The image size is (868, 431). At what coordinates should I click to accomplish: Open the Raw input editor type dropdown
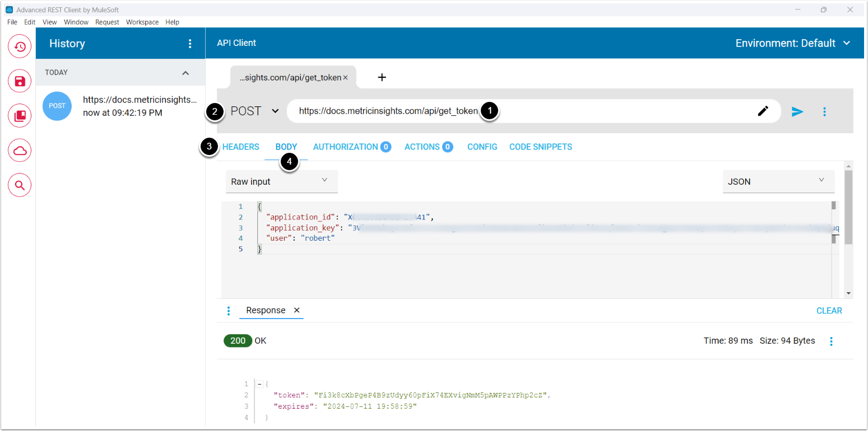(281, 181)
